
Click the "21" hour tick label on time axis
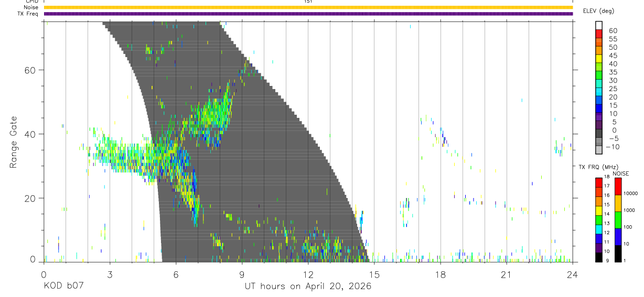coord(506,274)
